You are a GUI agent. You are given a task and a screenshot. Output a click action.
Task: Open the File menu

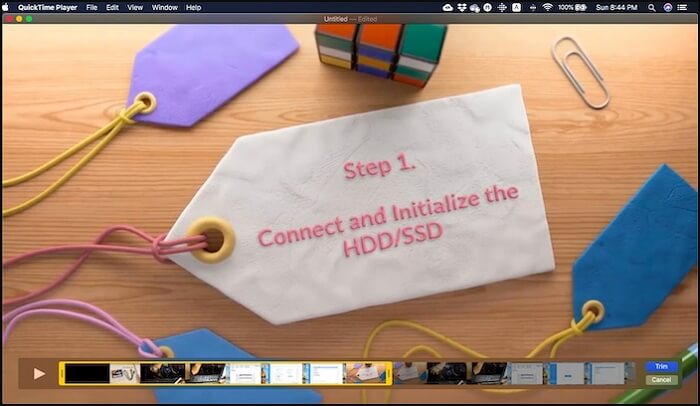[x=92, y=7]
